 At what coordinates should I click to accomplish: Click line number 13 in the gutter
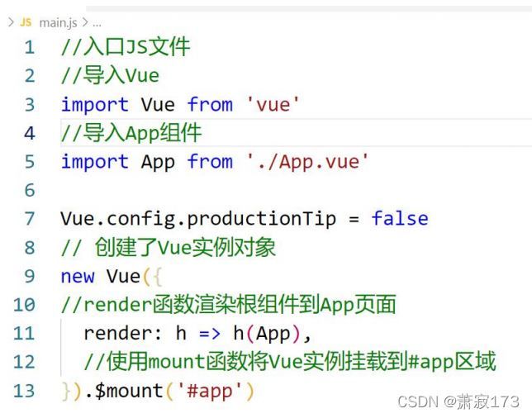[x=24, y=391]
